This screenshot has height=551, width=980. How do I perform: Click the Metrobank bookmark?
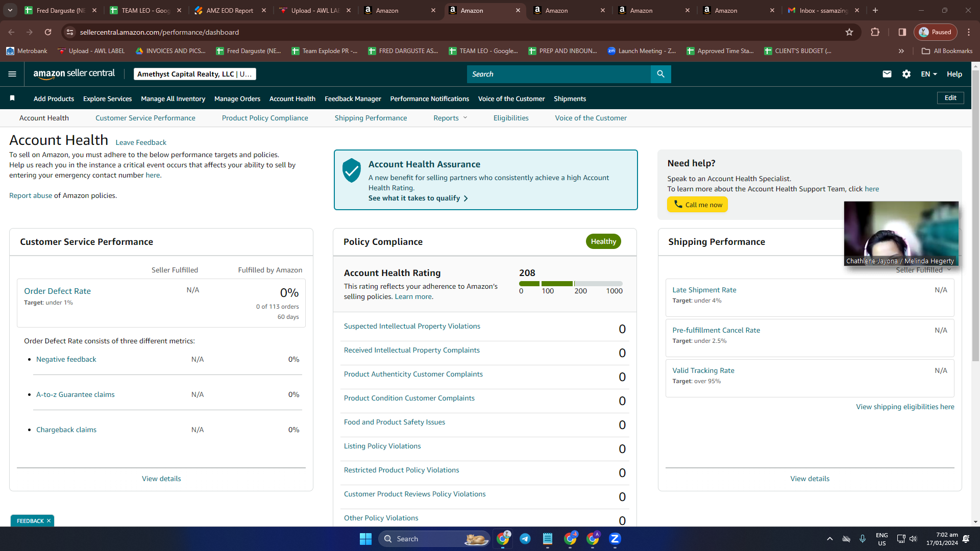[x=27, y=51]
